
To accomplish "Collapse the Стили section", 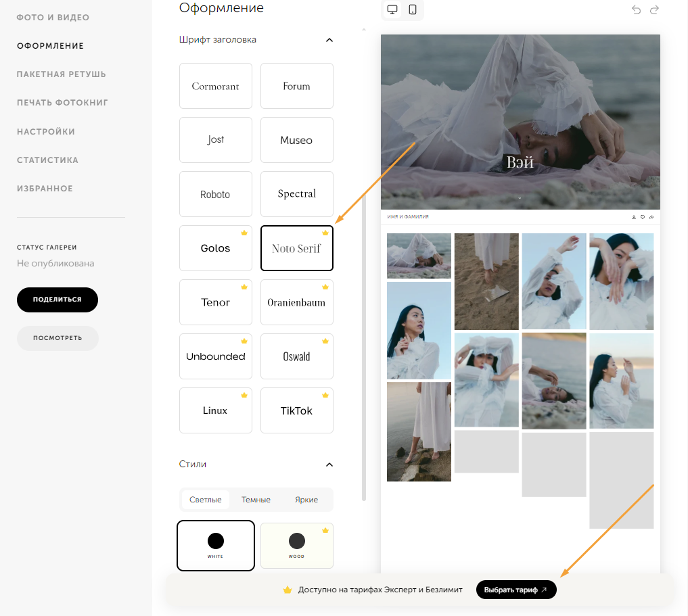I will click(x=329, y=465).
